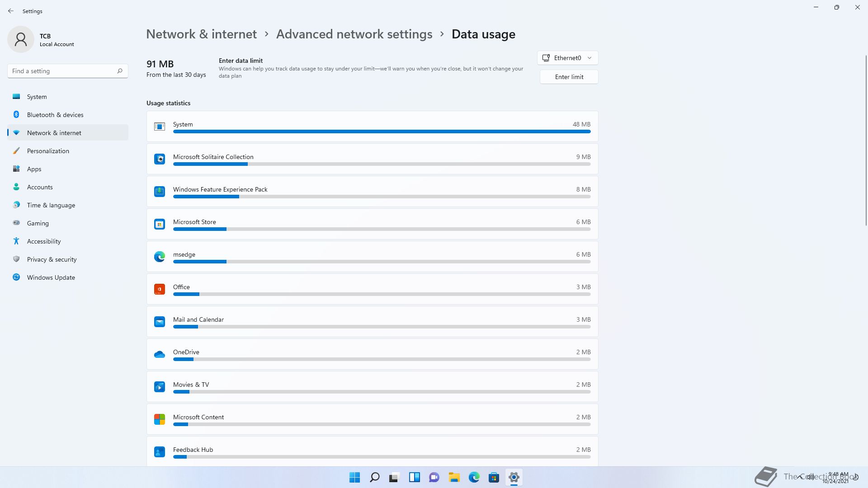
Task: Open Personalization settings
Action: (x=68, y=151)
